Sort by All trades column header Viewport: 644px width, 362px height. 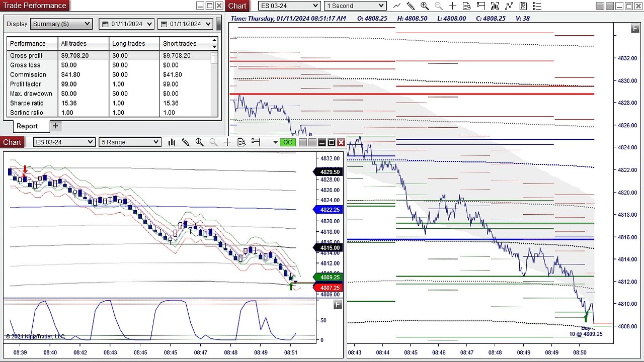(84, 44)
